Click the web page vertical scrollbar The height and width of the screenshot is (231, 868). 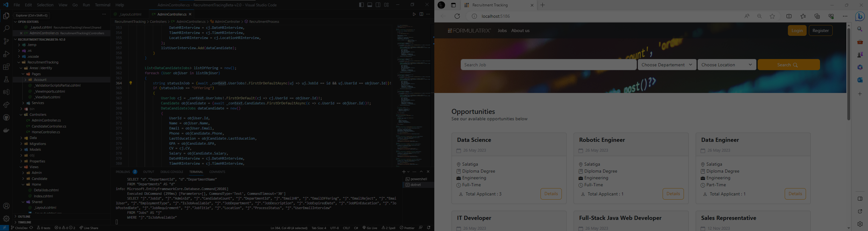point(849,74)
